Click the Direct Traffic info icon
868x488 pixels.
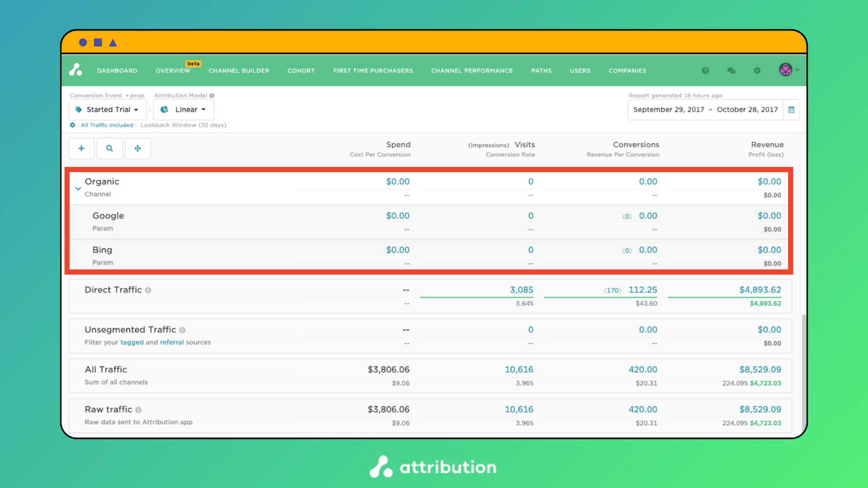click(148, 290)
